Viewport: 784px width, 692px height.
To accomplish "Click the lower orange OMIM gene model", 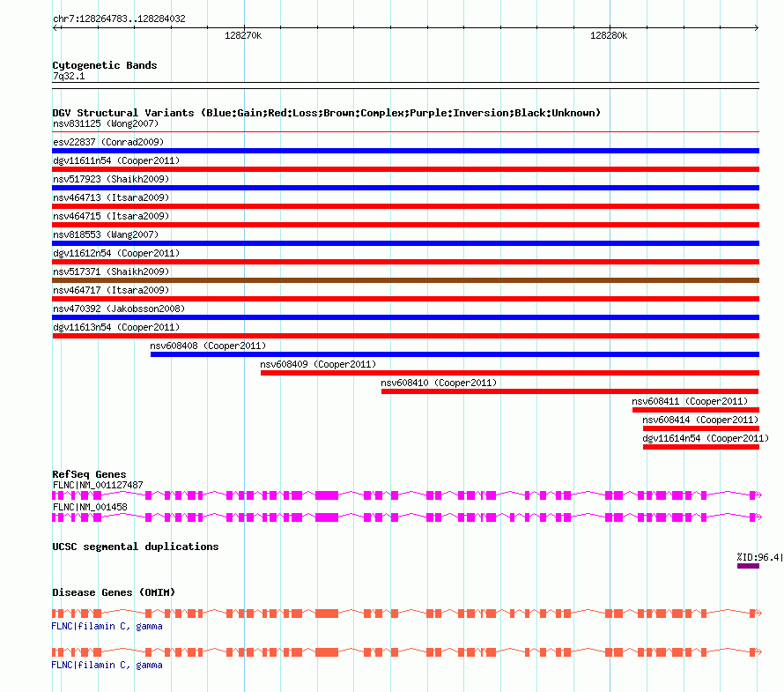I will coord(406,652).
